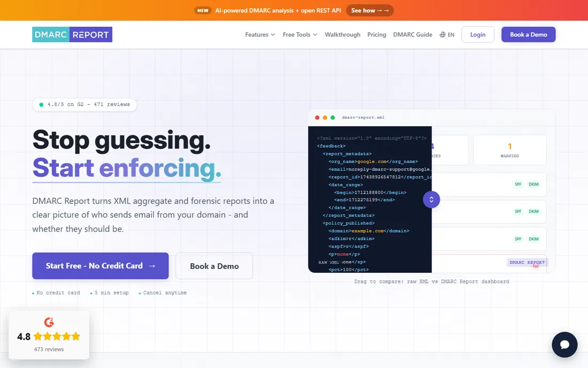This screenshot has width=588, height=368.
Task: Click the 4.8/5 on G2 reviews pill
Action: pyautogui.click(x=85, y=104)
